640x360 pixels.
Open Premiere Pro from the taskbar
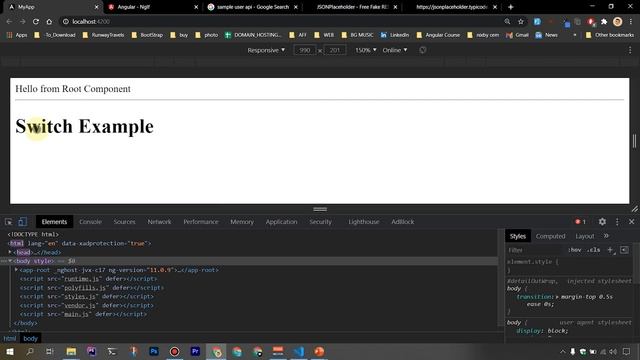click(195, 351)
